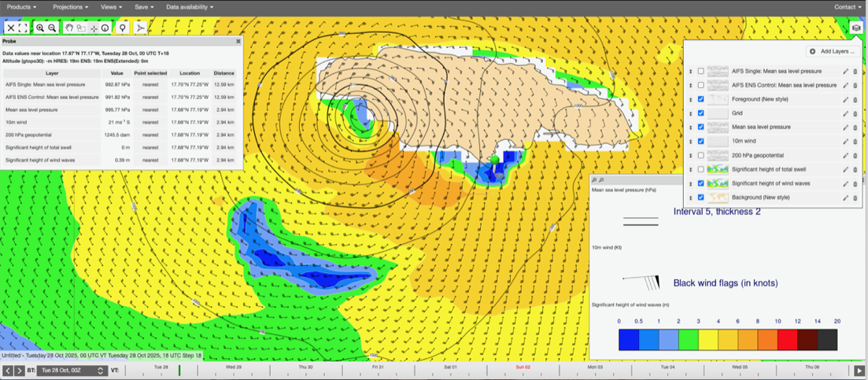Click the zoom in magnifier tool
Screen dimensions: 868x380
[x=40, y=28]
